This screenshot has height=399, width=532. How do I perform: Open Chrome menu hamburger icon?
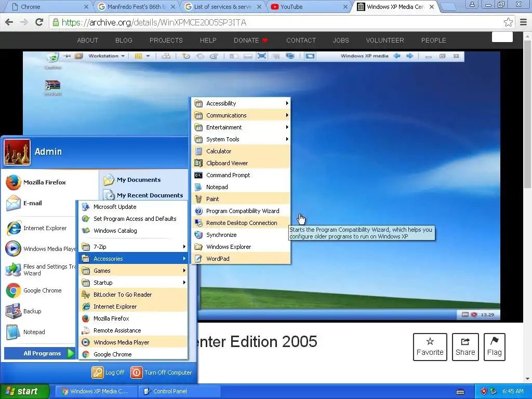coord(523,22)
